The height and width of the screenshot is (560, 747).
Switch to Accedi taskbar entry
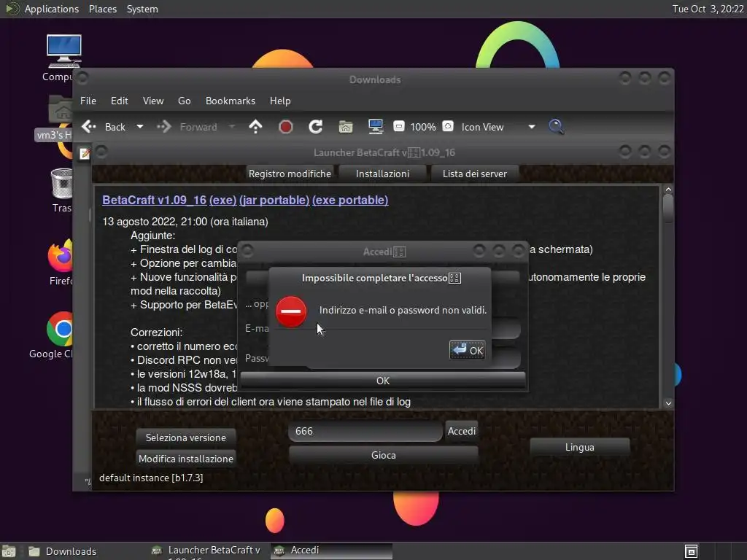click(332, 551)
